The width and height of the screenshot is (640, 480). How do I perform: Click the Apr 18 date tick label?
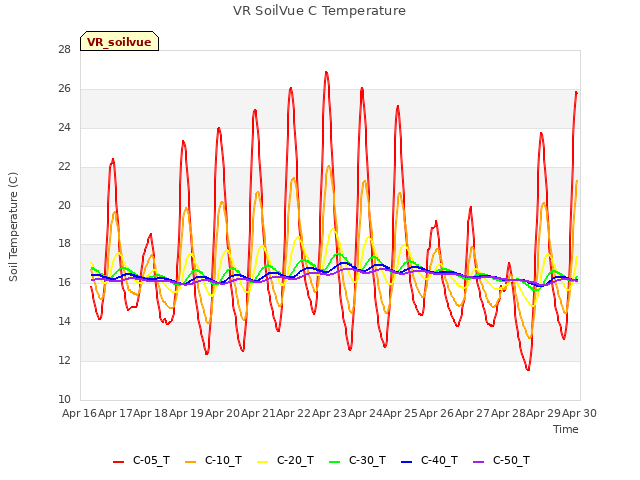tap(151, 413)
